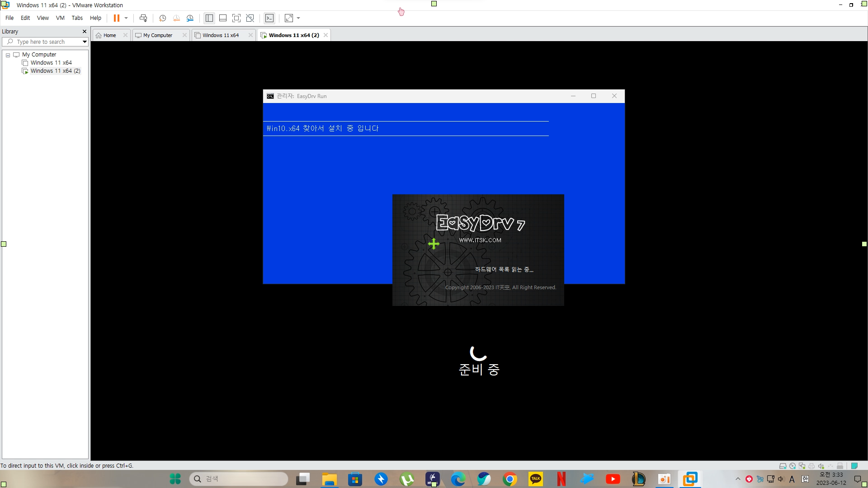Screen dimensions: 868x488
Task: Open Netflix from taskbar
Action: pyautogui.click(x=561, y=479)
